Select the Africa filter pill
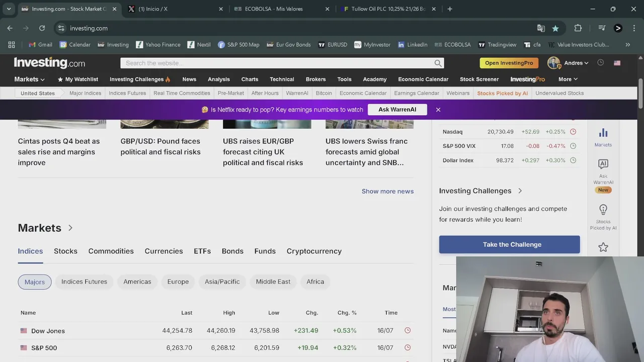644x362 pixels. [x=315, y=282]
